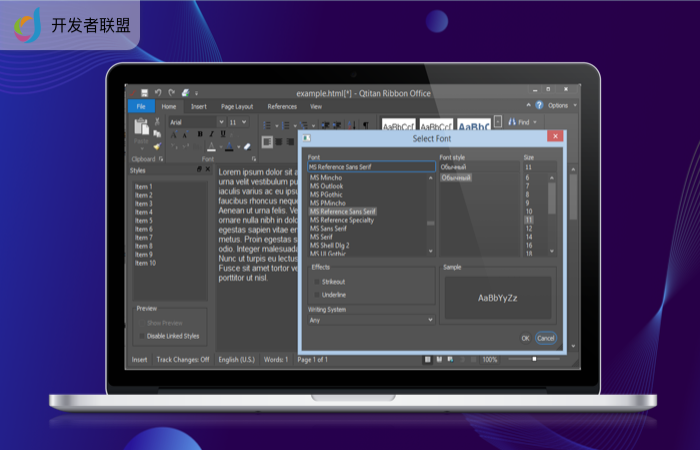
Task: Switch to the Page Layout tab
Action: point(237,106)
